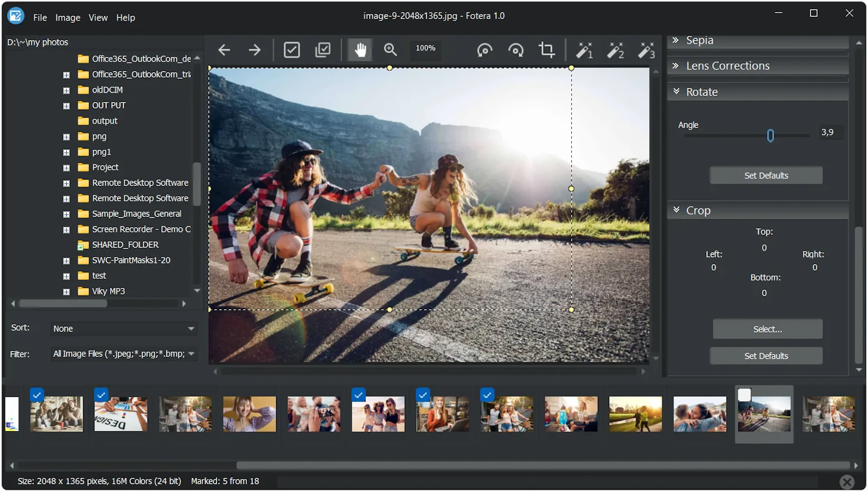Screen dimensions: 868x493
Task: Expand the Lens Corrections panel
Action: coord(757,66)
